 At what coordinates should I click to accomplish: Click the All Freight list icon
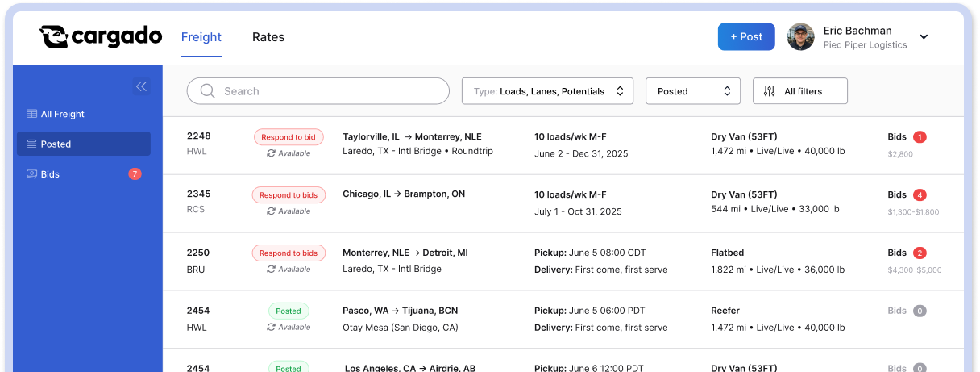(31, 114)
